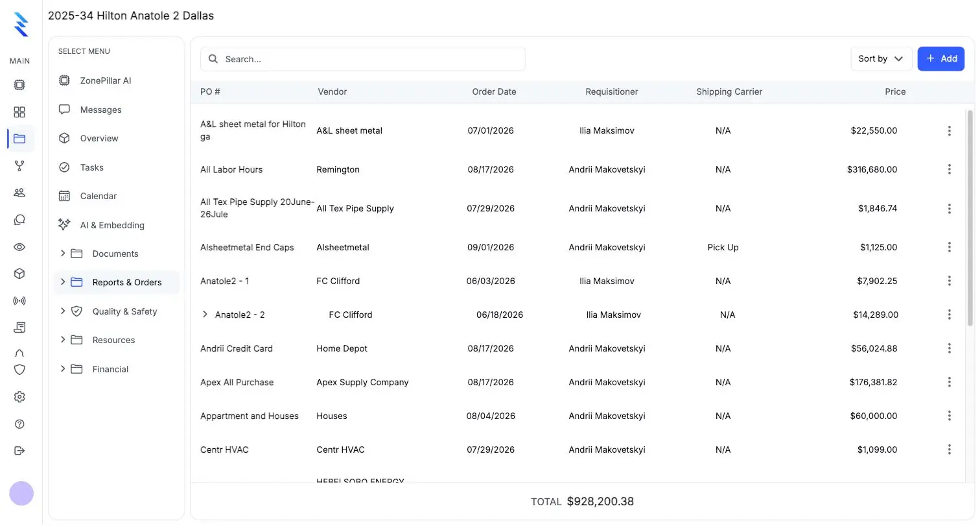Image resolution: width=980 pixels, height=526 pixels.
Task: Click the PO # column header
Action: [211, 92]
